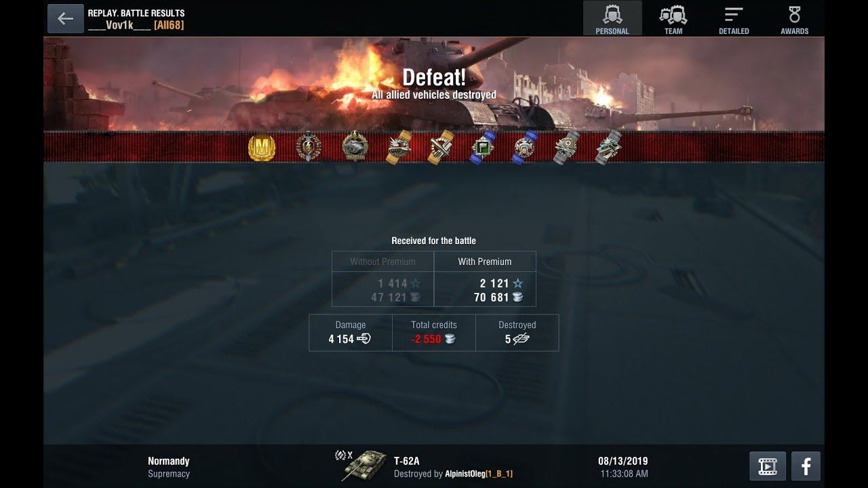868x488 pixels.
Task: Select the sword and lightning shield medal
Action: pyautogui.click(x=309, y=146)
